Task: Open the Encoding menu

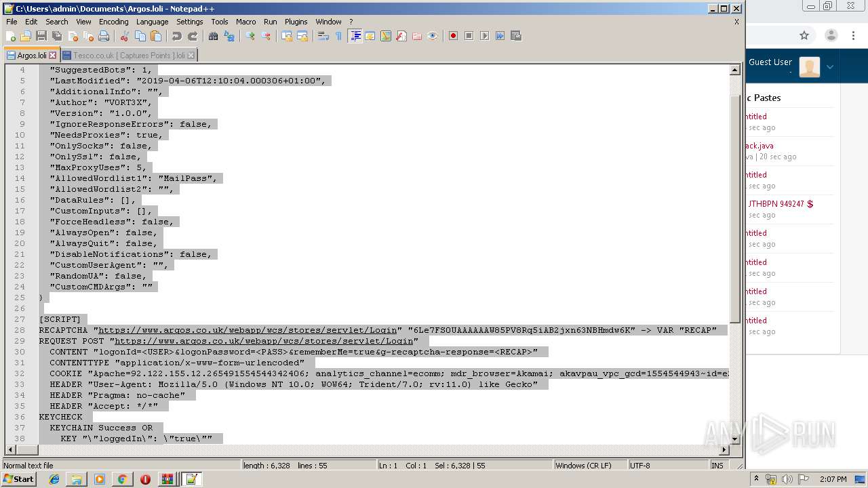Action: pyautogui.click(x=113, y=22)
